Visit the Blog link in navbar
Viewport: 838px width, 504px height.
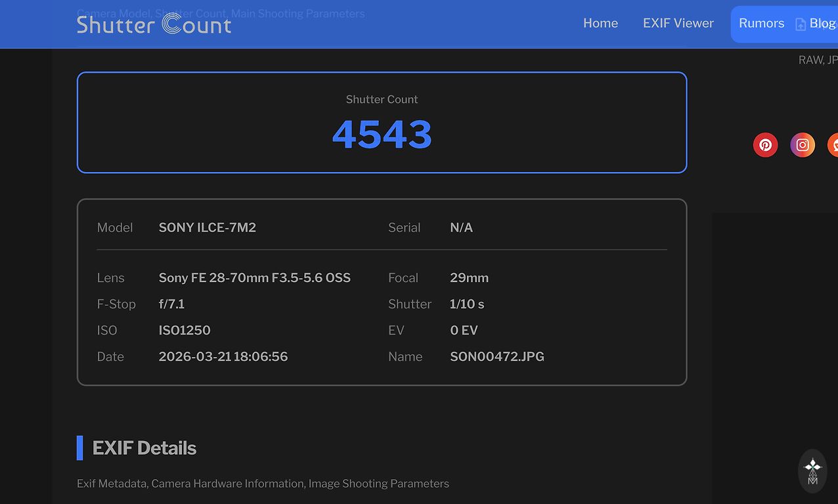823,23
